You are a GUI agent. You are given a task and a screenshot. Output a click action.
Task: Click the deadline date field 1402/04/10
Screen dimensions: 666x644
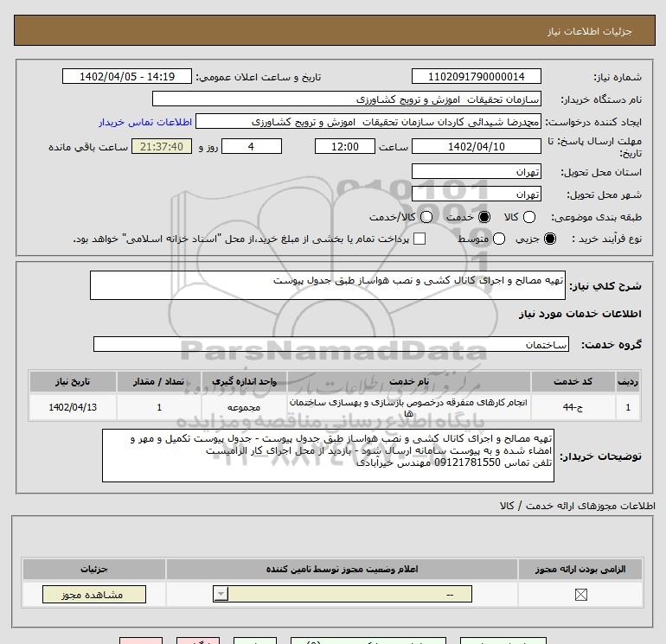coord(476,146)
